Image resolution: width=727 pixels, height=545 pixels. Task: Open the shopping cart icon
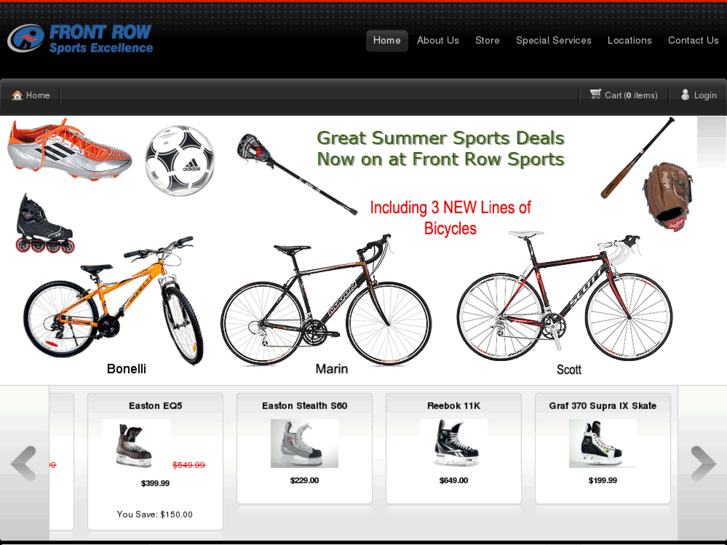pyautogui.click(x=595, y=94)
